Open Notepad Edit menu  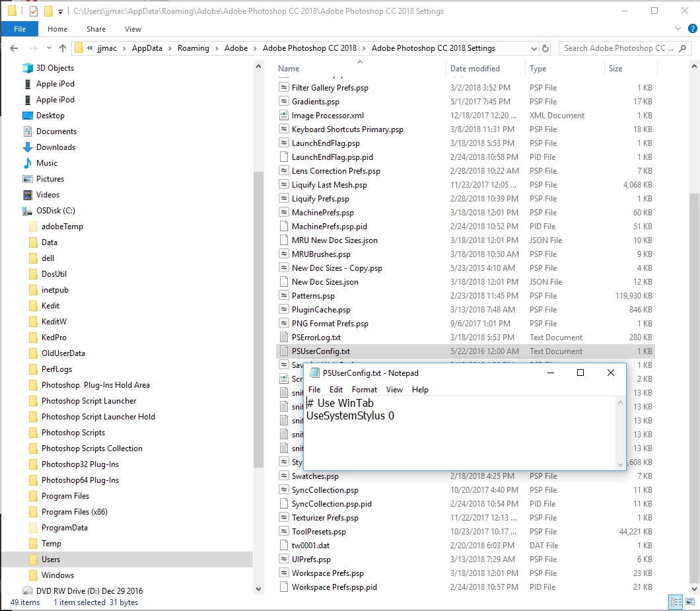tap(335, 390)
